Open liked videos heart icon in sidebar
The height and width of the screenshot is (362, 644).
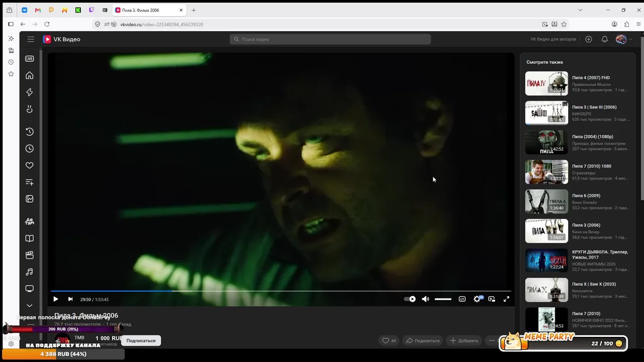click(30, 165)
